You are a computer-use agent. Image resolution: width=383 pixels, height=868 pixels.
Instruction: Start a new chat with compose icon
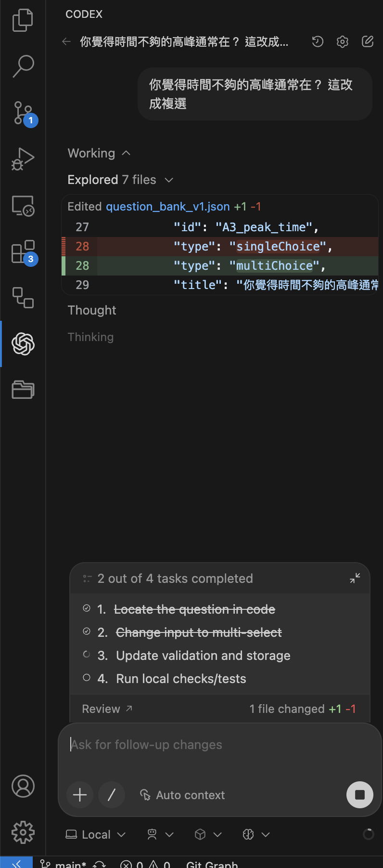[368, 42]
